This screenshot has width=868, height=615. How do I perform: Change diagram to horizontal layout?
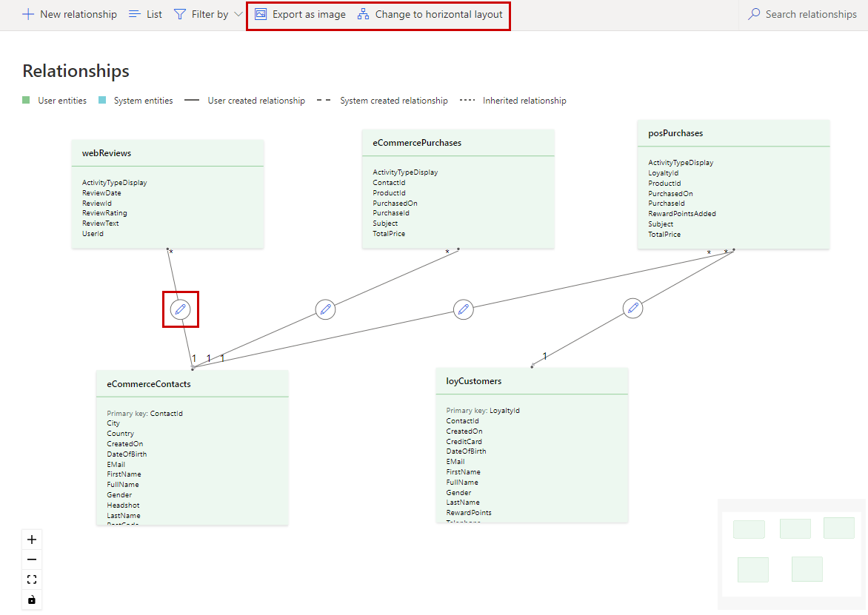pyautogui.click(x=431, y=13)
